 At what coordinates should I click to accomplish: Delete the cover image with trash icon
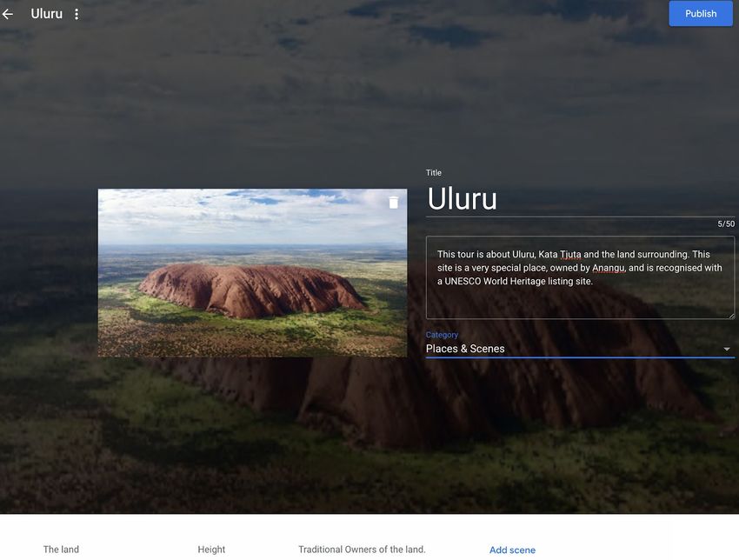393,203
